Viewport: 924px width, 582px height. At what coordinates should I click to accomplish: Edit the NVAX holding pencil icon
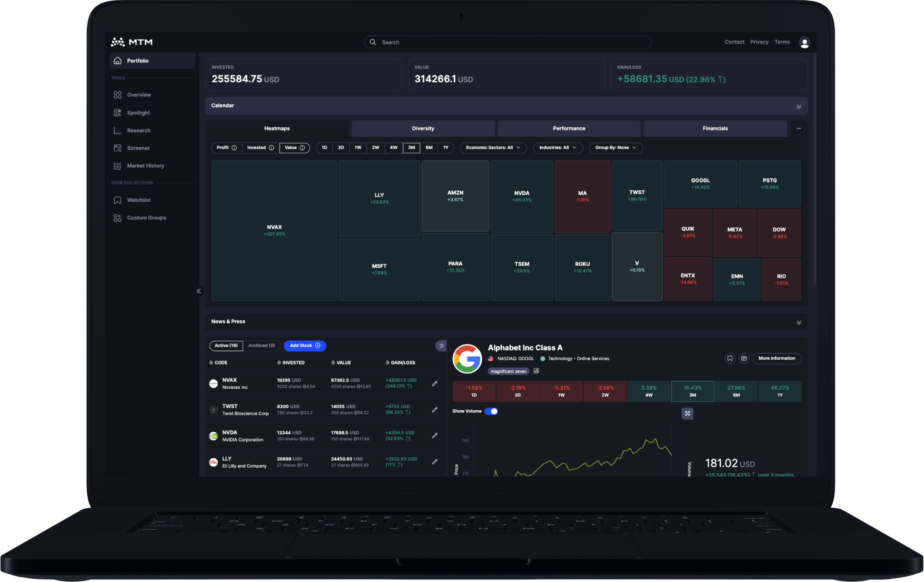click(x=434, y=383)
